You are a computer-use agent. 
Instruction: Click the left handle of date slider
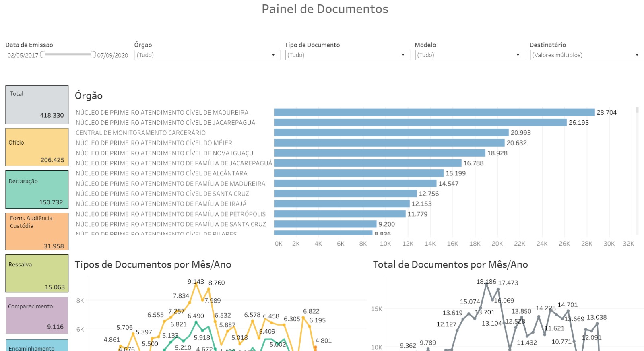(43, 54)
